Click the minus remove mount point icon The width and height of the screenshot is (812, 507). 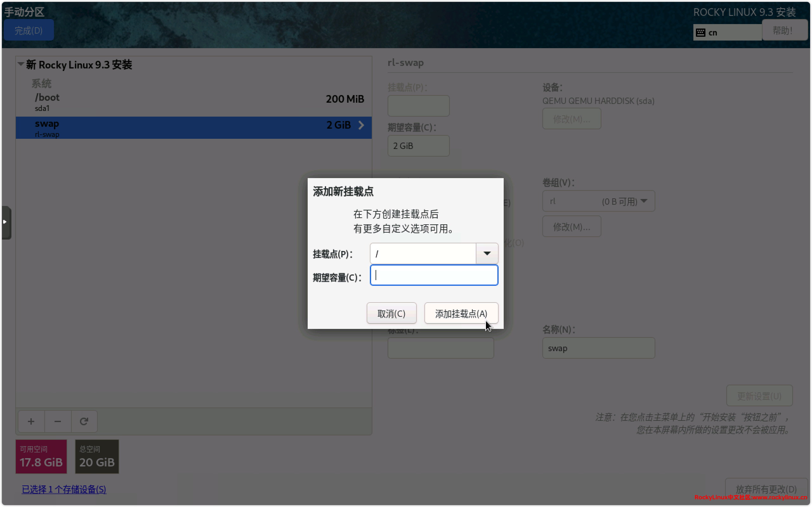pyautogui.click(x=58, y=421)
